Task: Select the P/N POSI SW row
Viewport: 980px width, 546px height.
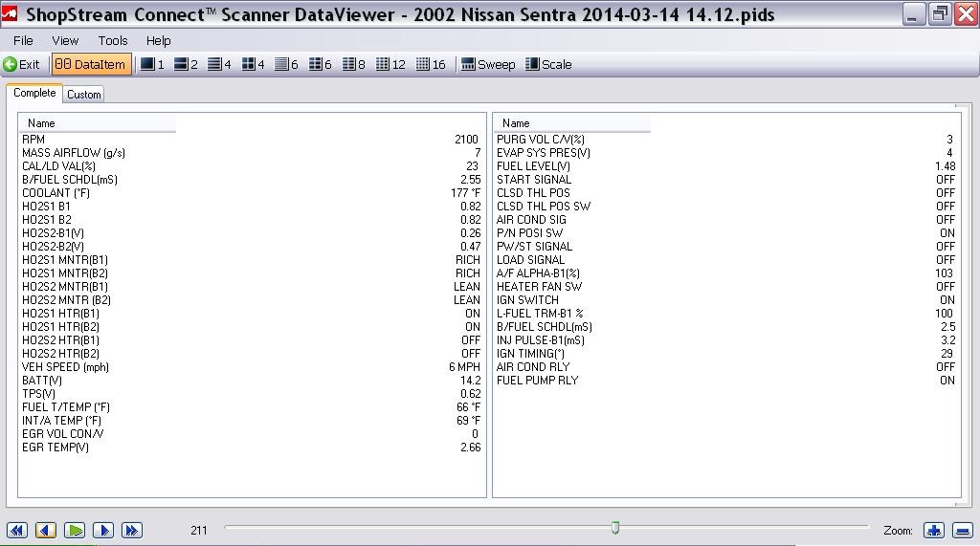Action: tap(725, 233)
